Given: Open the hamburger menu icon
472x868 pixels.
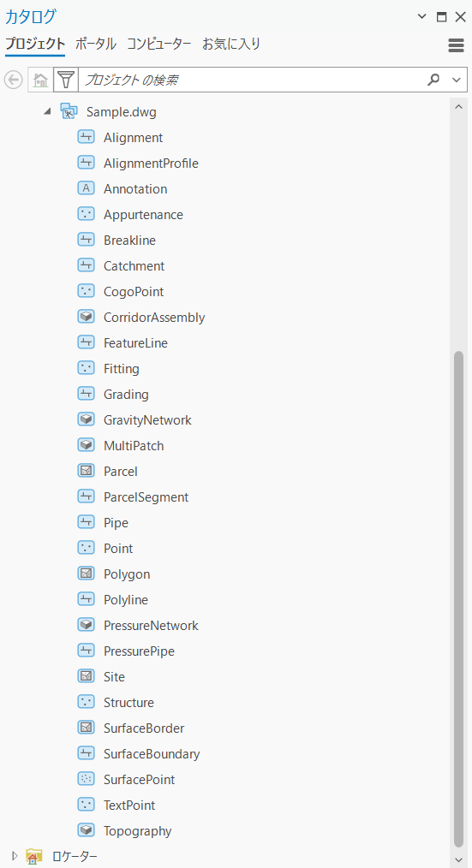Looking at the screenshot, I should click(456, 45).
